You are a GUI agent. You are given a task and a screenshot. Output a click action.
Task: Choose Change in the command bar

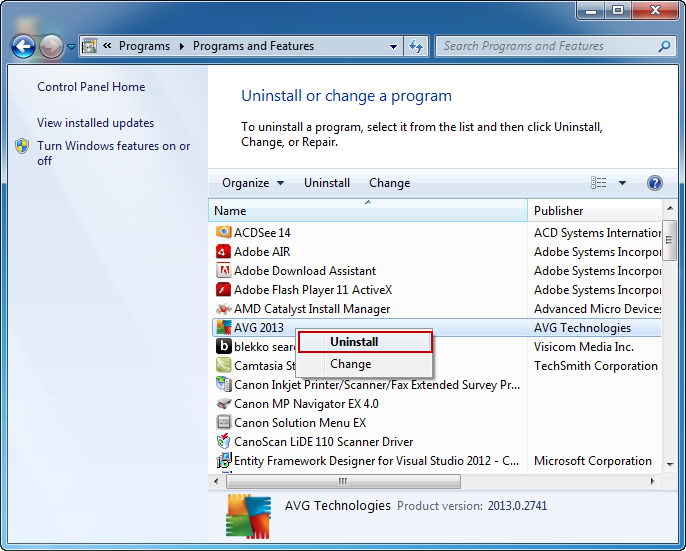click(x=389, y=183)
